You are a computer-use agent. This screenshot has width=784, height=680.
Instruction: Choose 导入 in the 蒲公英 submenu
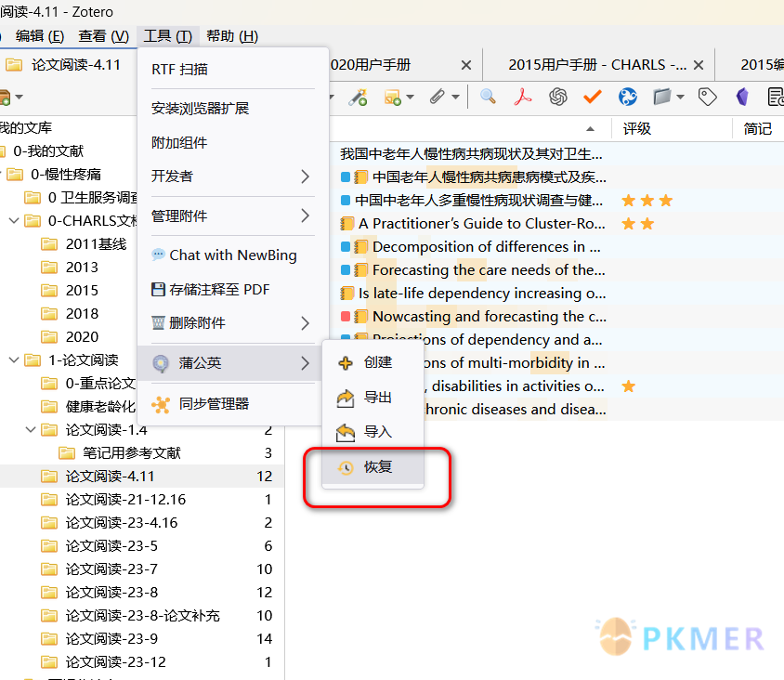(373, 431)
